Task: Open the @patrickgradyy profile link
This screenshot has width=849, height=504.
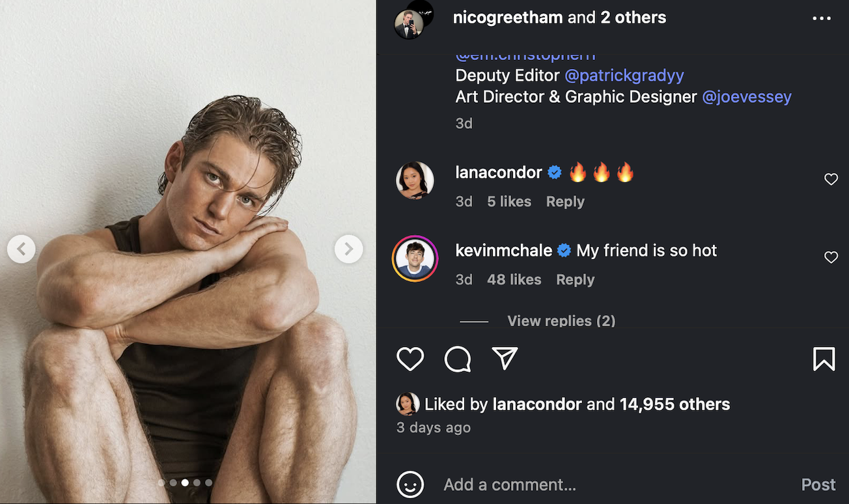Action: (x=624, y=76)
